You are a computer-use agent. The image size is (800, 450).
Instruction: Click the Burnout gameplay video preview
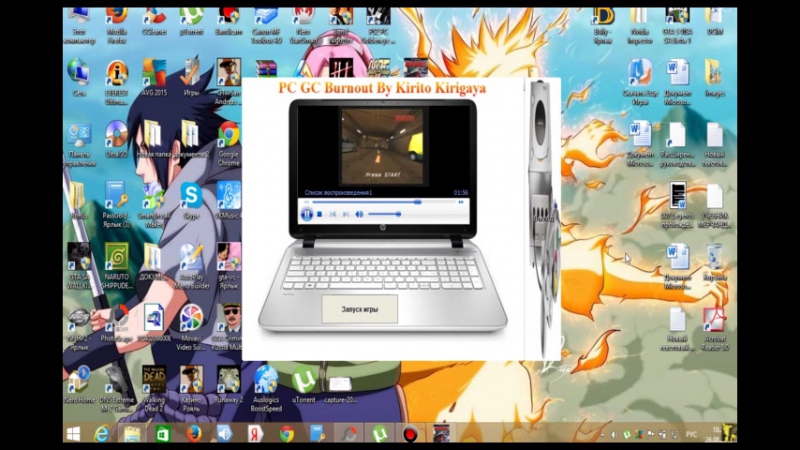tap(382, 146)
